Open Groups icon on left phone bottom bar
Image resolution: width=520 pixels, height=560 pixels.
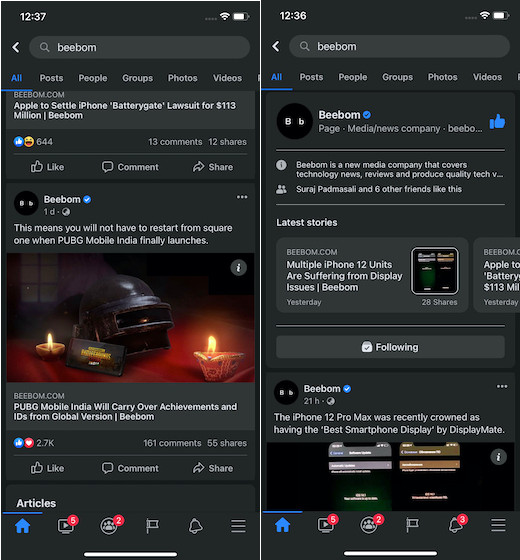point(110,525)
